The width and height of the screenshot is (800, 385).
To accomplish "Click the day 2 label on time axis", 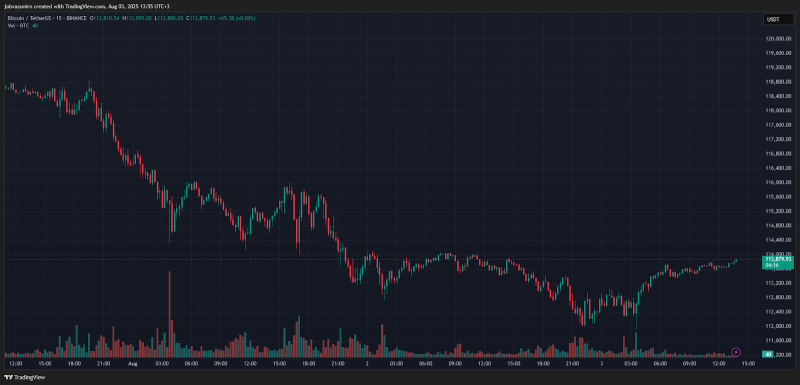I will coord(367,364).
